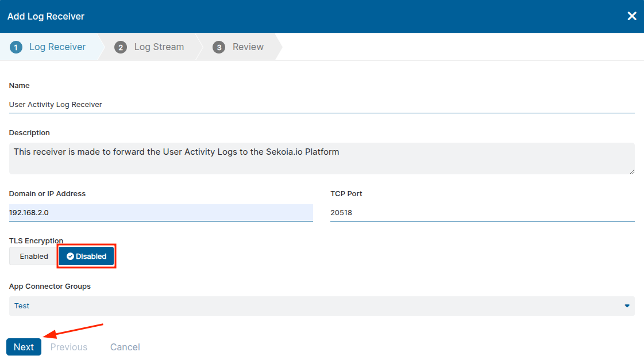Click the Description box resize handle
The width and height of the screenshot is (644, 363).
tap(631, 170)
